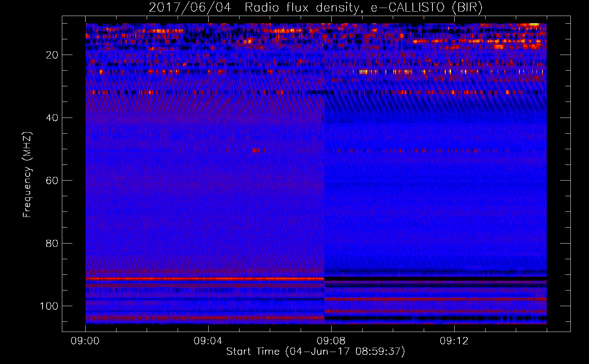Viewport: 589px width, 364px height.
Task: Click the '100' frequency tick label
Action: (x=49, y=306)
